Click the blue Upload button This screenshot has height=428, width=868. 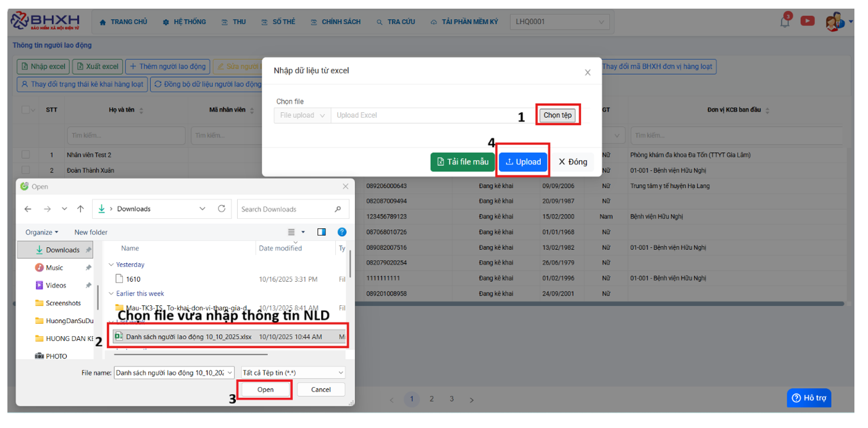coord(523,162)
